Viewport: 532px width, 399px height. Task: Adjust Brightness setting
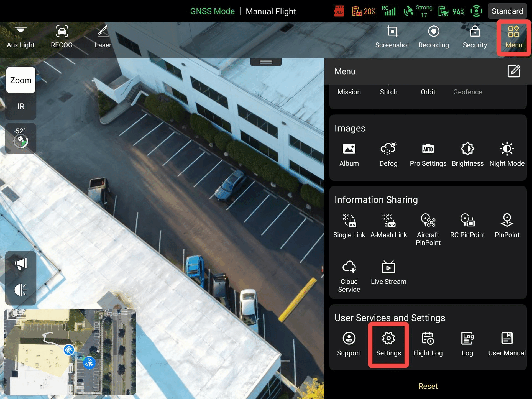(467, 155)
